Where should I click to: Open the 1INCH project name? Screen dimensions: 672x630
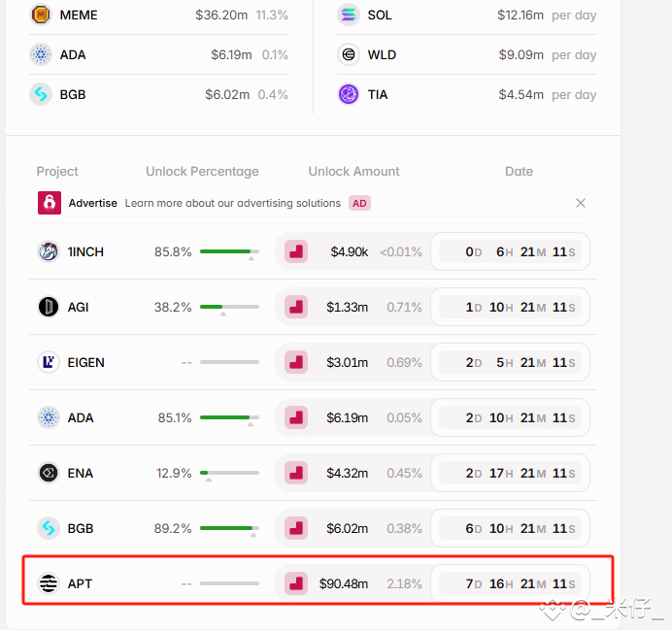[x=85, y=251]
